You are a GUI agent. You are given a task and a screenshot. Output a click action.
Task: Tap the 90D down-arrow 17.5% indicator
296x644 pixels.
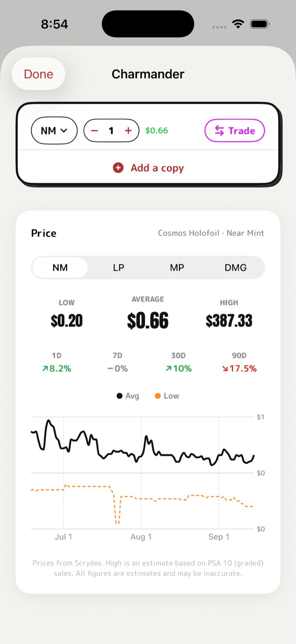(239, 368)
